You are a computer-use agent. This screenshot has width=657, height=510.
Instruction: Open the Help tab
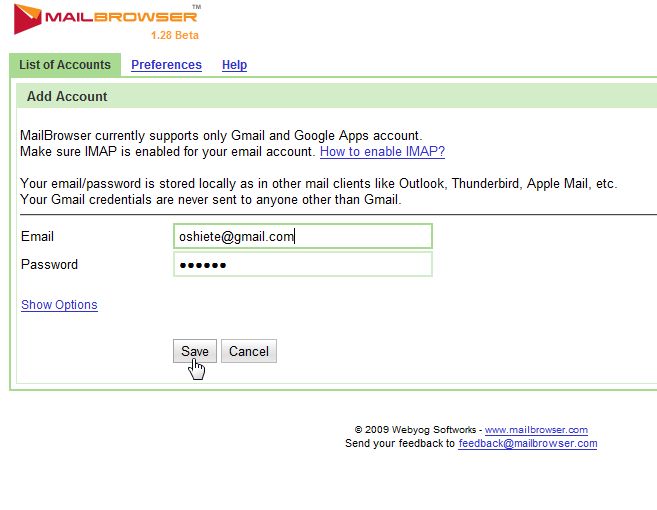point(234,65)
